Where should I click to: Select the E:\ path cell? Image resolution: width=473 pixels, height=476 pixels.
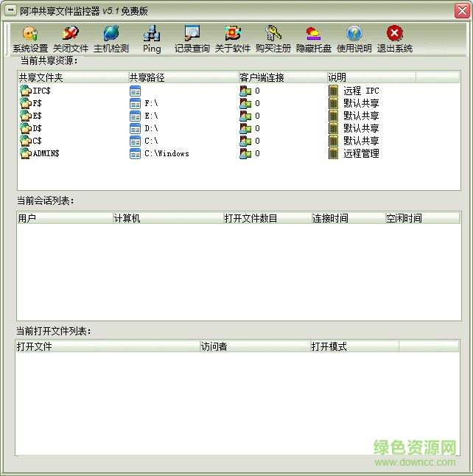[151, 116]
